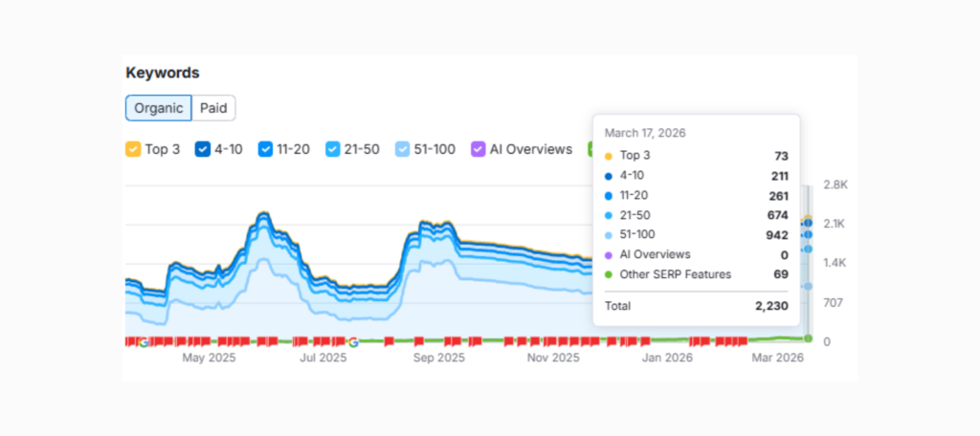Switch to the Paid tab
Screen dimensions: 980x436
click(213, 108)
